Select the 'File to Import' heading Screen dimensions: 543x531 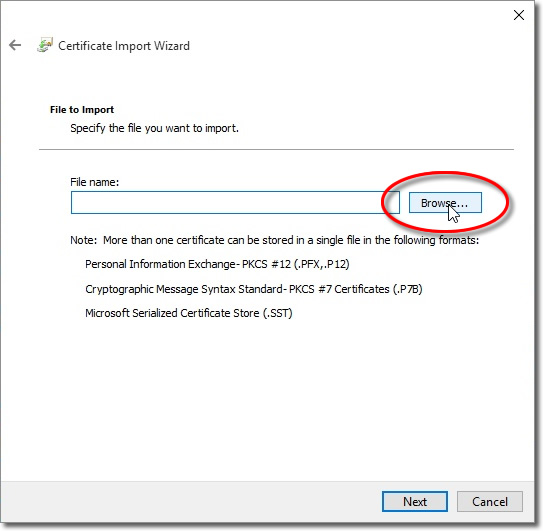coord(82,110)
